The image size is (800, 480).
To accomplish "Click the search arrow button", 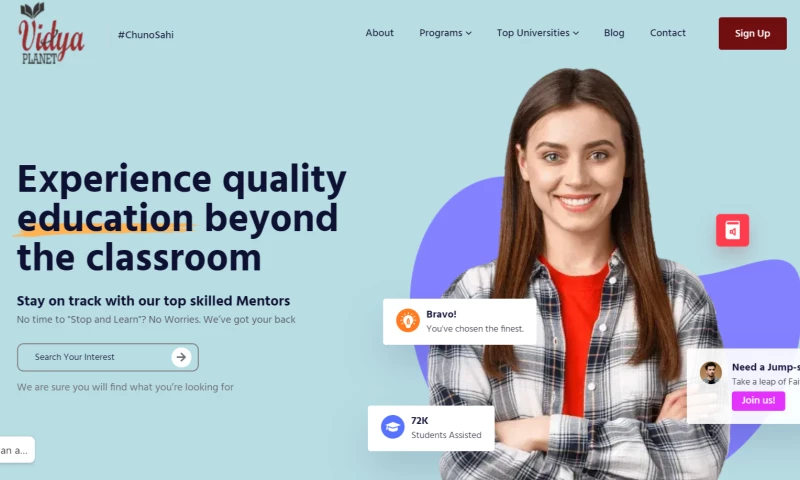I will pyautogui.click(x=181, y=357).
